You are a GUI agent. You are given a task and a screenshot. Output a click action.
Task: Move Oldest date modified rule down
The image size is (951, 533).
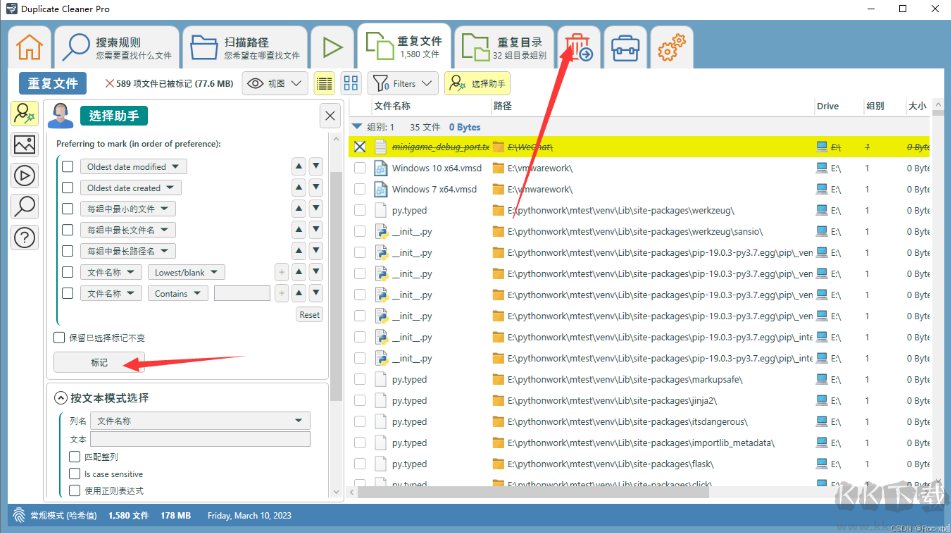[316, 166]
